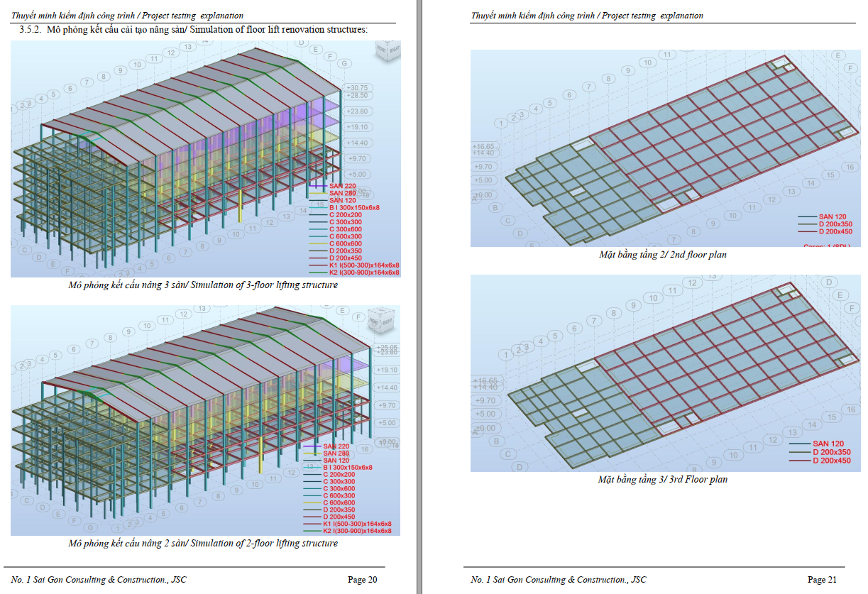Click the view cube in the 3-floor simulation
The width and height of the screenshot is (868, 594).
tap(388, 50)
